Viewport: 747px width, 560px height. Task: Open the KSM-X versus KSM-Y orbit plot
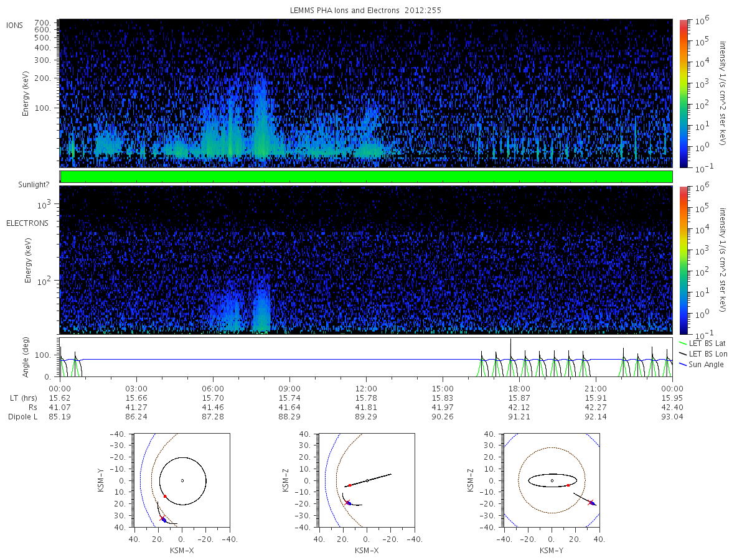(x=182, y=480)
